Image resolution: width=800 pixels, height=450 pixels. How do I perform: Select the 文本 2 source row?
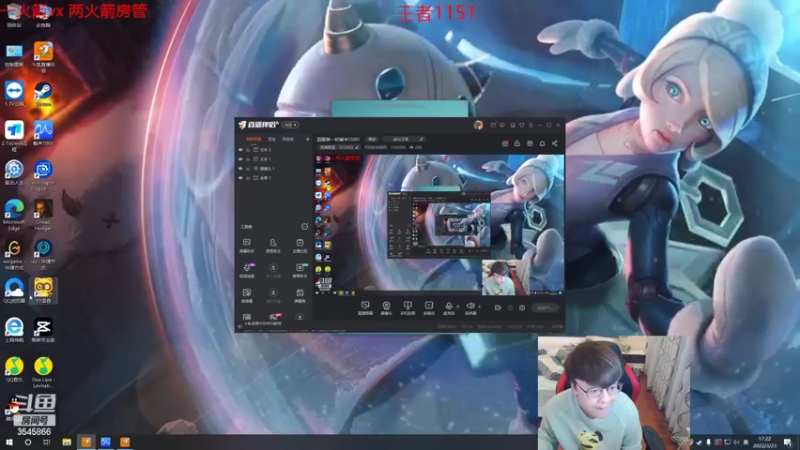pyautogui.click(x=274, y=150)
